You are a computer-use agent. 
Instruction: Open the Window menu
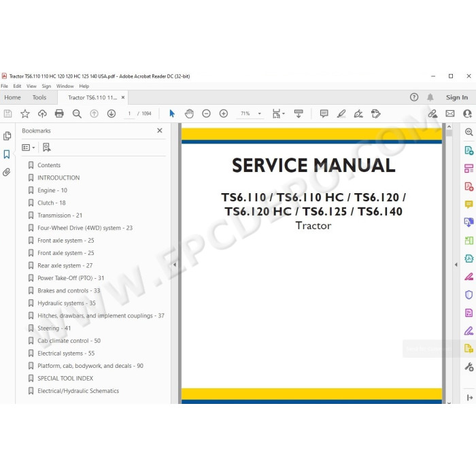click(65, 86)
